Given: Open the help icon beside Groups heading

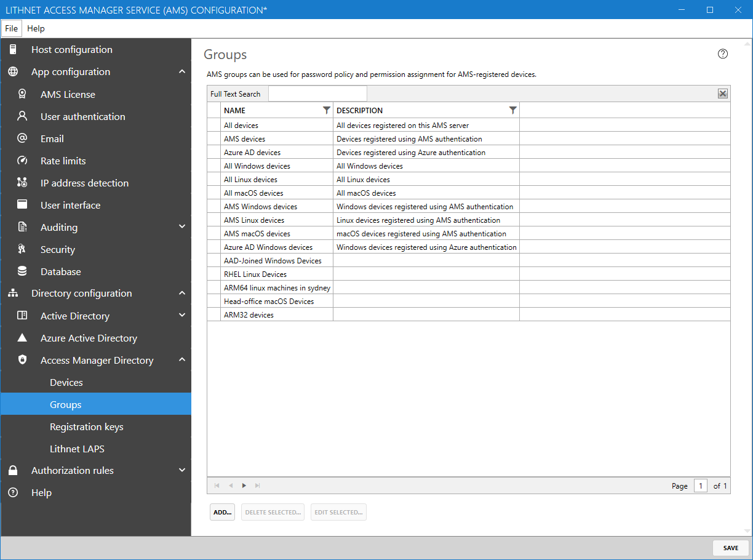Looking at the screenshot, I should pyautogui.click(x=723, y=54).
